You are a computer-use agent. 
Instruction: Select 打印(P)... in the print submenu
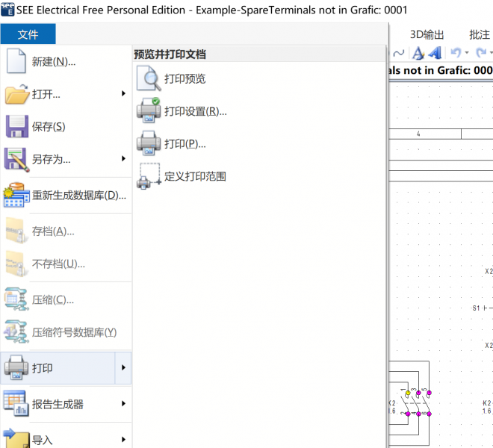(185, 143)
